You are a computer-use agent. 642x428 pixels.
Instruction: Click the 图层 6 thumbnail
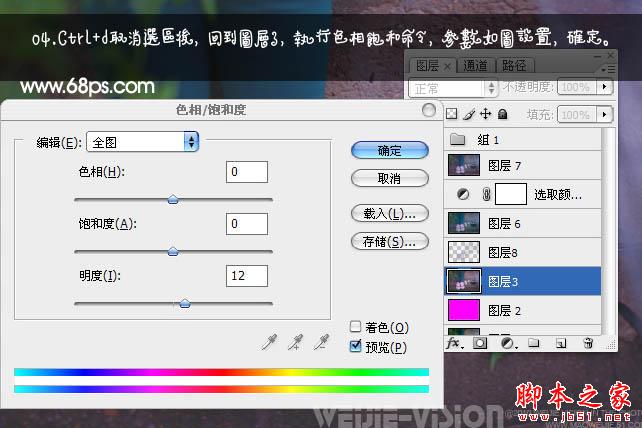click(x=464, y=223)
